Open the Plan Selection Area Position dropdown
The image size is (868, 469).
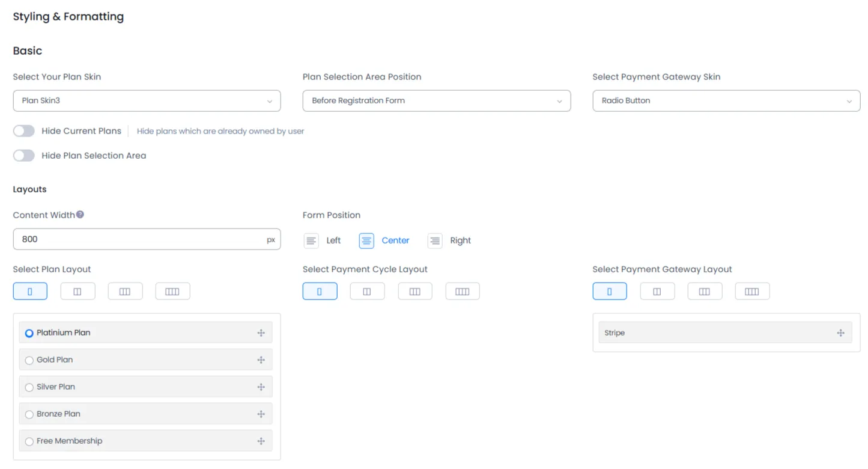point(437,100)
